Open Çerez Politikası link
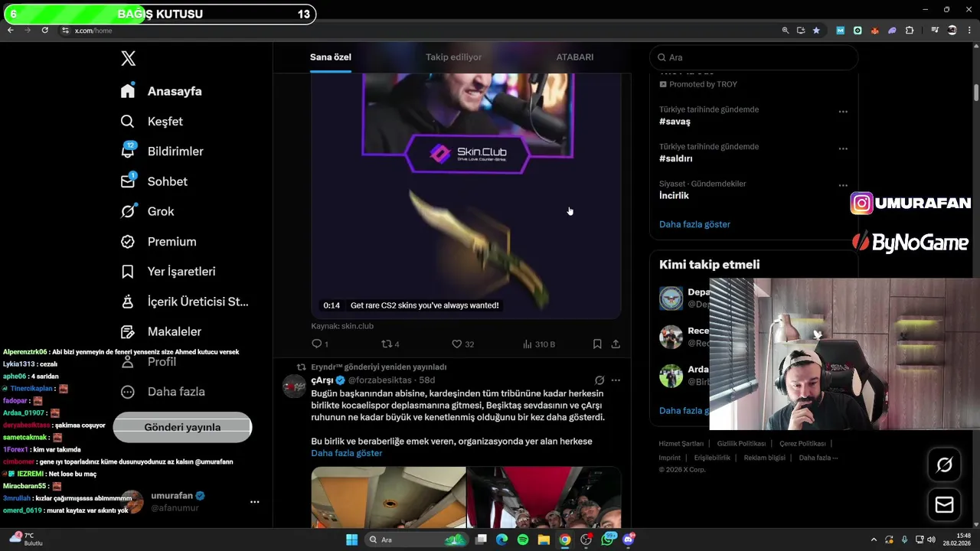The image size is (980, 551). click(802, 444)
